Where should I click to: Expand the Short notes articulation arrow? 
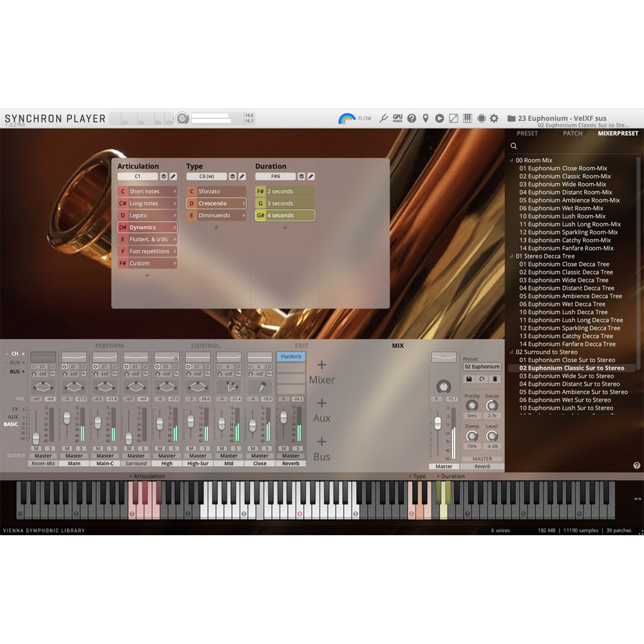pyautogui.click(x=175, y=191)
